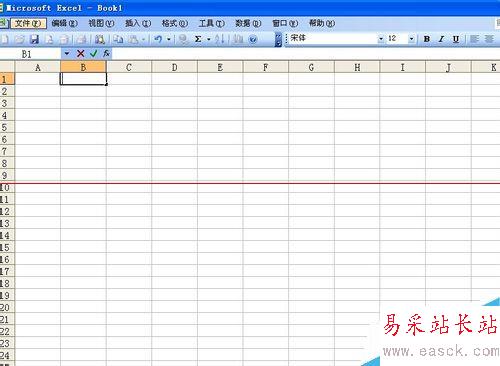Viewport: 500px width, 366px height.
Task: Click the blue Help question mark icon
Action: coord(253,39)
